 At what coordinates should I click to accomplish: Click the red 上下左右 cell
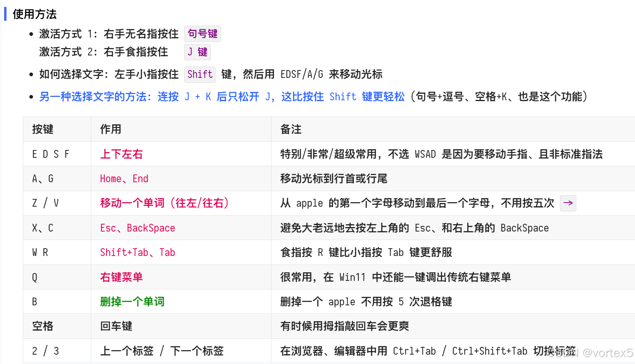click(x=181, y=154)
